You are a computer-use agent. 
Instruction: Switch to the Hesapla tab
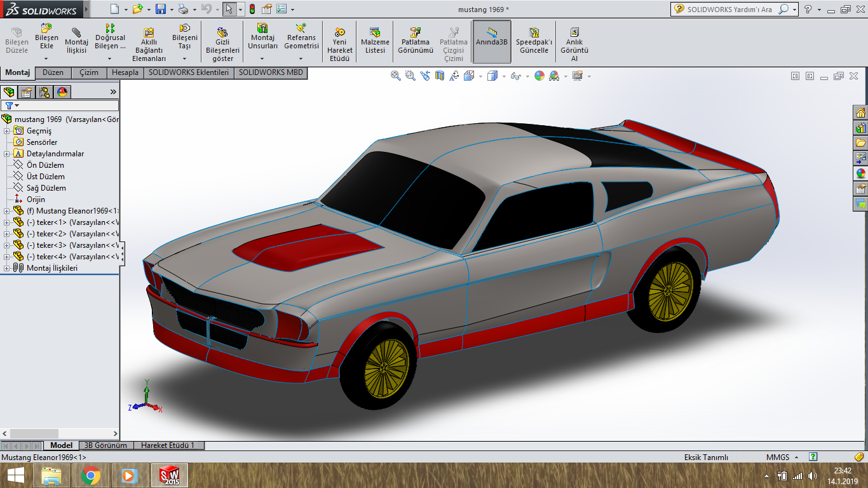(125, 72)
